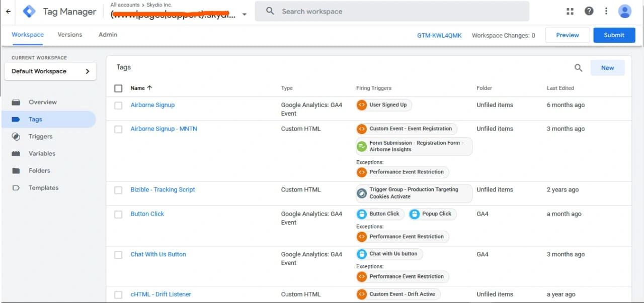Screen dimensions: 644x303
Task: Switch to the Workspace tab
Action: pyautogui.click(x=28, y=35)
